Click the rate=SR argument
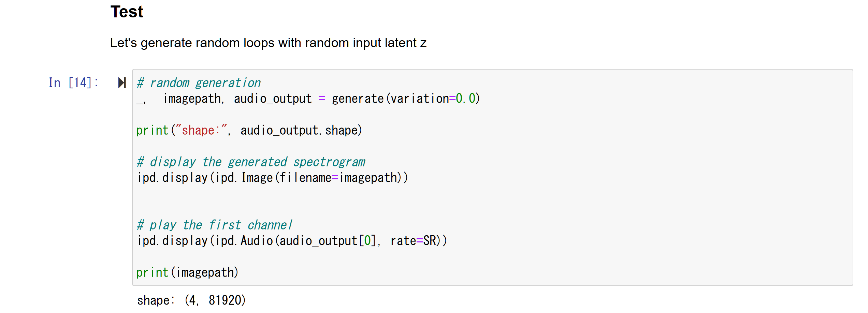This screenshot has height=313, width=868. 413,241
